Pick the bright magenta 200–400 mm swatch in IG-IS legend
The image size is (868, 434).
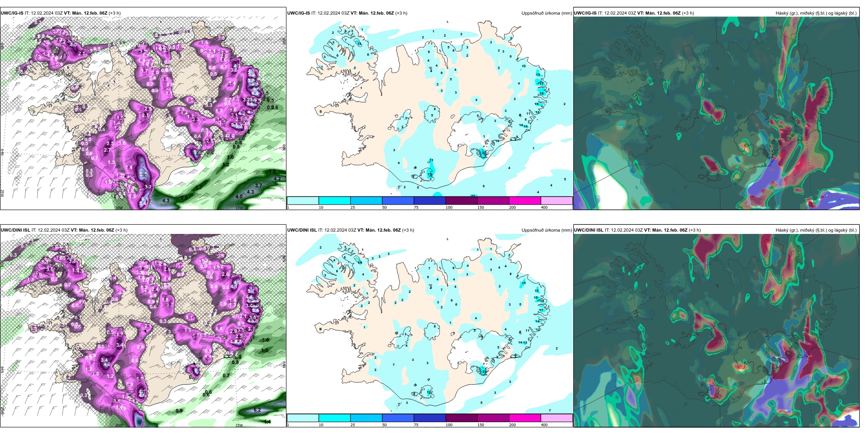pyautogui.click(x=525, y=201)
